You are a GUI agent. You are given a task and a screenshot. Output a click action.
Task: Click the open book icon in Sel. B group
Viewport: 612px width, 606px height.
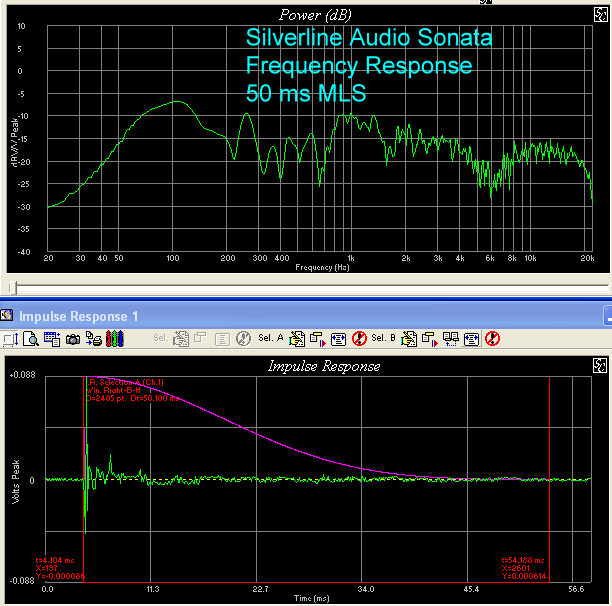point(450,339)
